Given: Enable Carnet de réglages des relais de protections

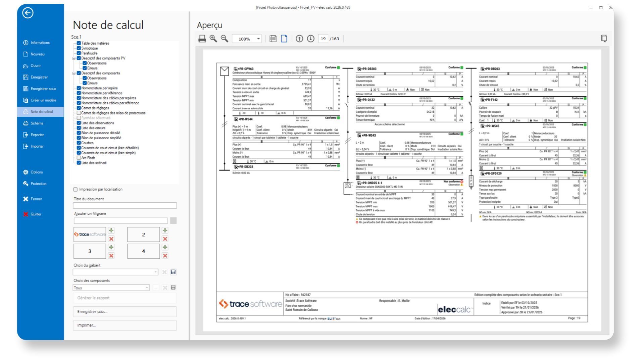Looking at the screenshot, I should 79,113.
